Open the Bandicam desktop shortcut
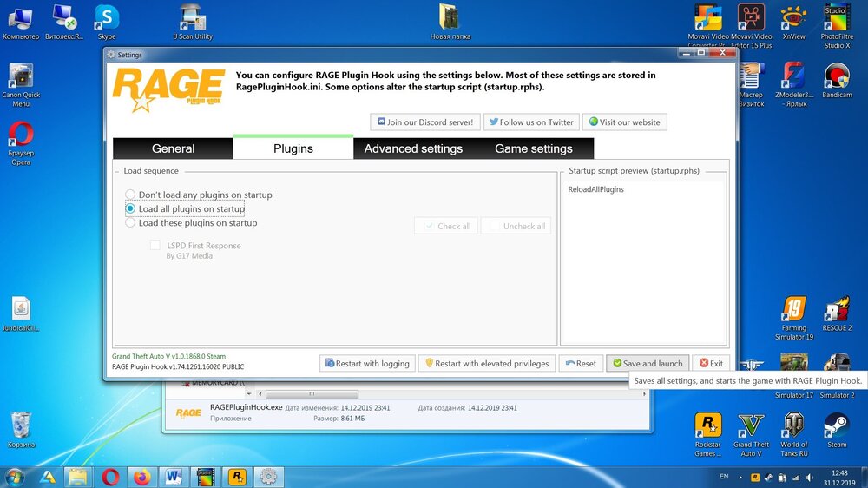868x488 pixels. click(x=837, y=81)
